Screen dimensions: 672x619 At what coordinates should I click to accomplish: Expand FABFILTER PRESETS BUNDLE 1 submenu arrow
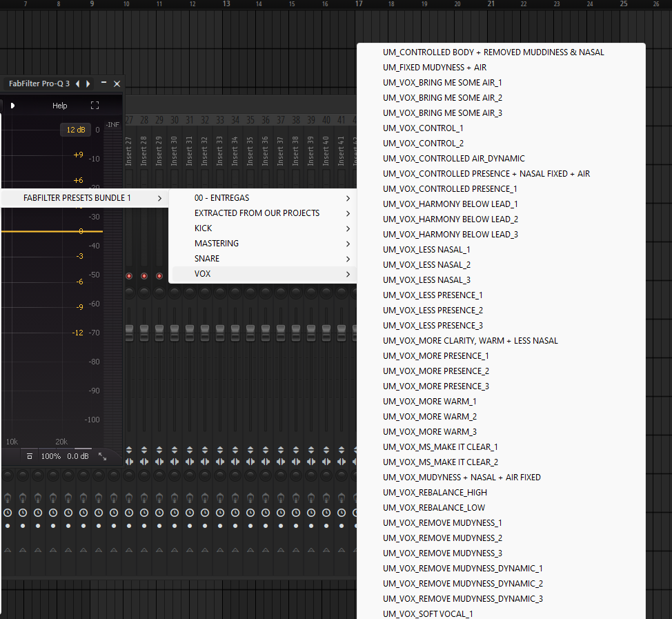(159, 198)
